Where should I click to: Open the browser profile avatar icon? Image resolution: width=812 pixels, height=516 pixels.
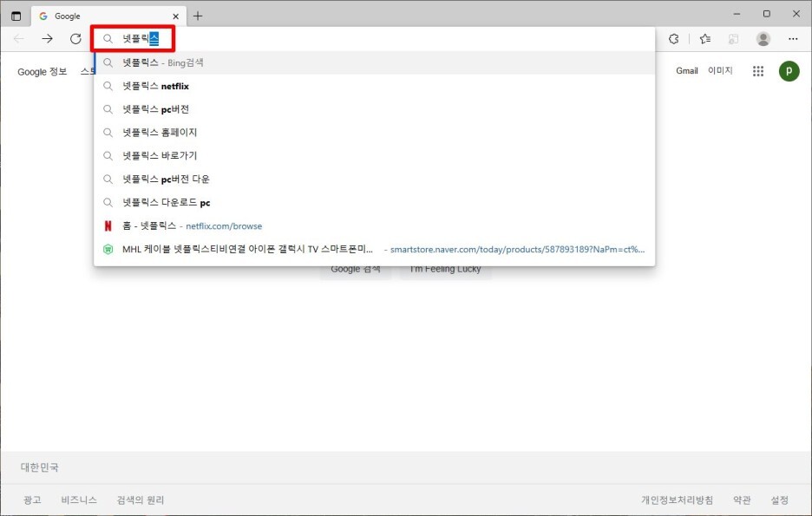coord(763,39)
